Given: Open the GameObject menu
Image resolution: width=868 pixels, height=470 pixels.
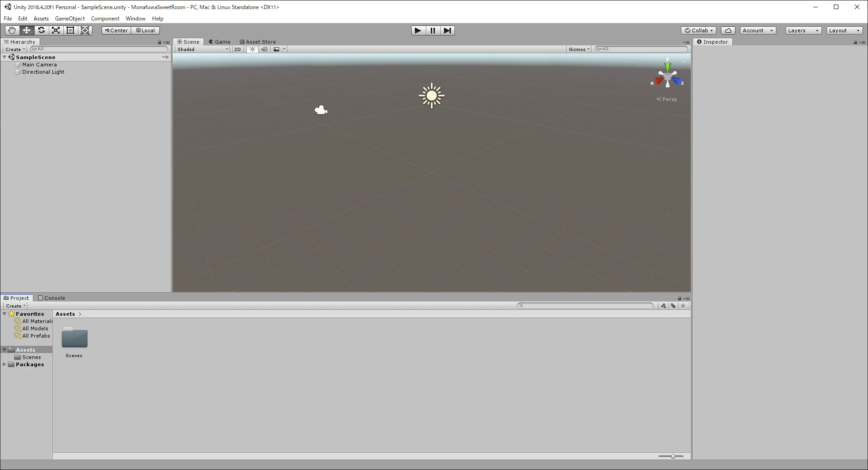Looking at the screenshot, I should point(70,19).
